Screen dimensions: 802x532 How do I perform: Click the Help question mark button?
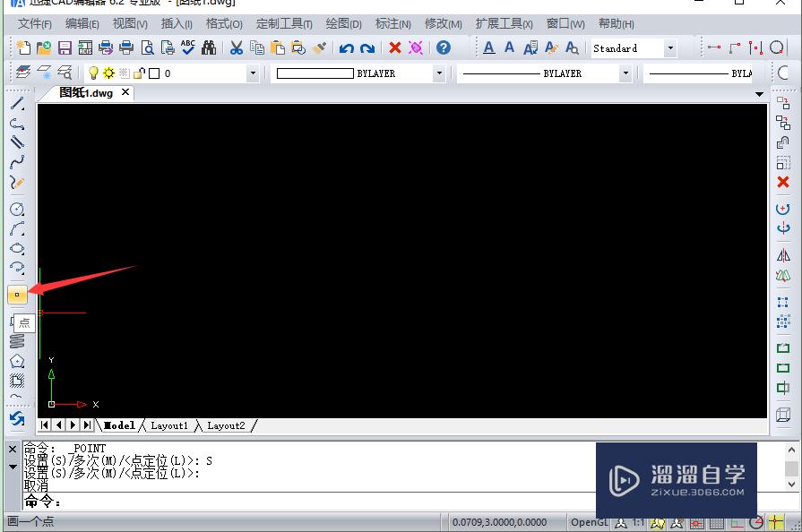pos(444,47)
